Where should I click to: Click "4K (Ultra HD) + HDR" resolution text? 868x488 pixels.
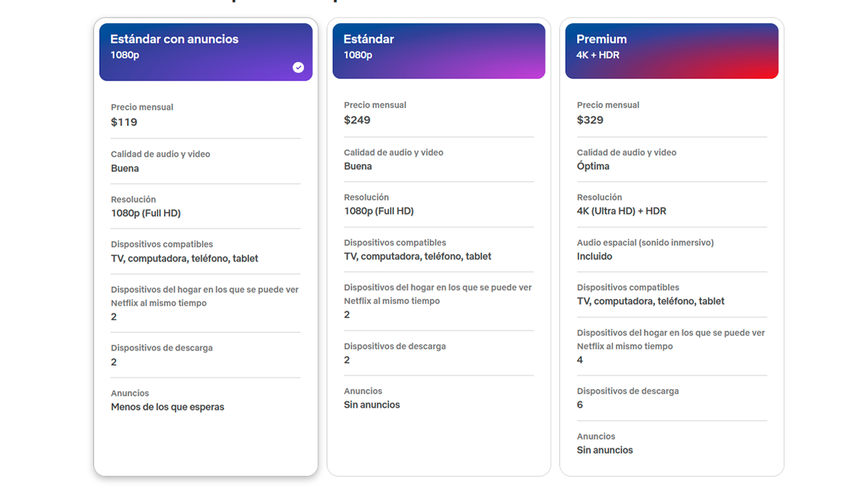pyautogui.click(x=622, y=211)
